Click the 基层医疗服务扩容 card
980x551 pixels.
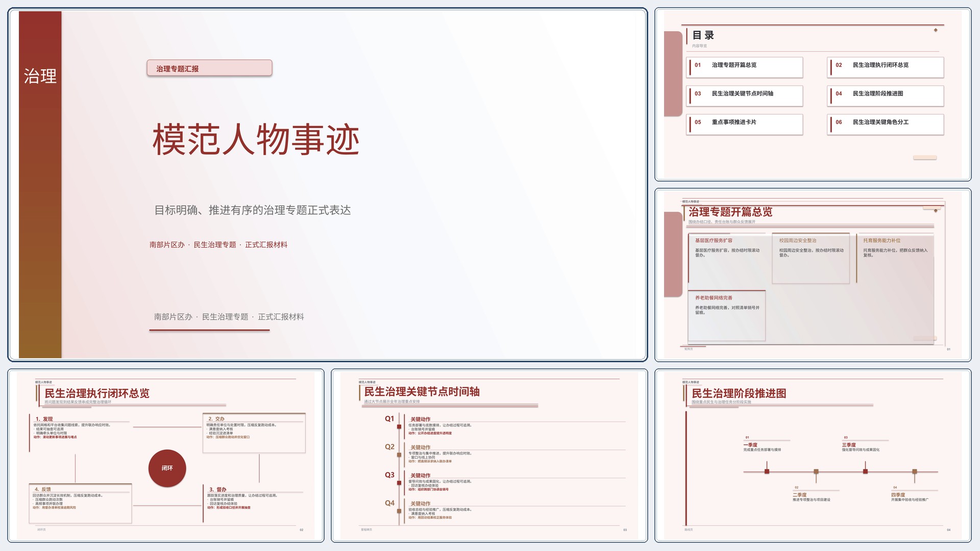tap(727, 258)
